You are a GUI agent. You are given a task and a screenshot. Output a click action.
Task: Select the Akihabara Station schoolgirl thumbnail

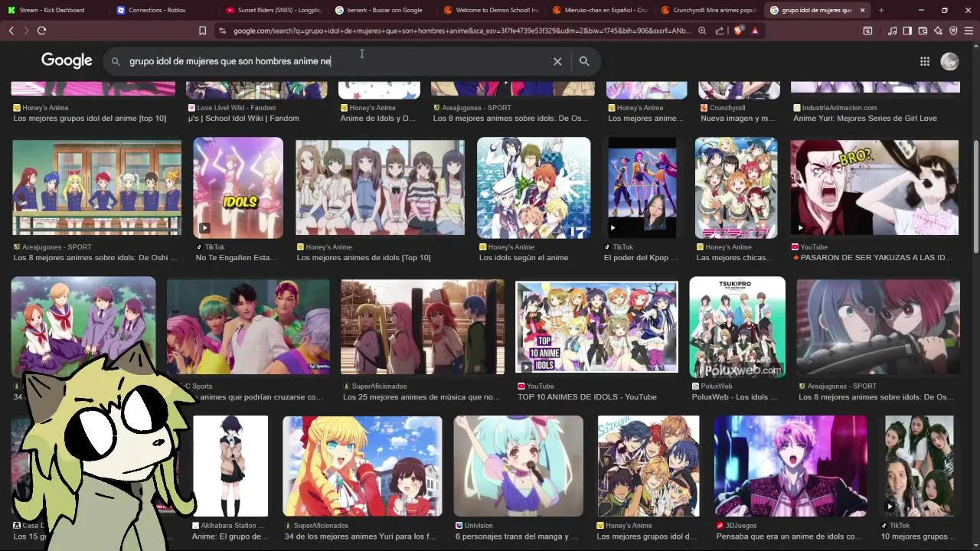pos(230,466)
